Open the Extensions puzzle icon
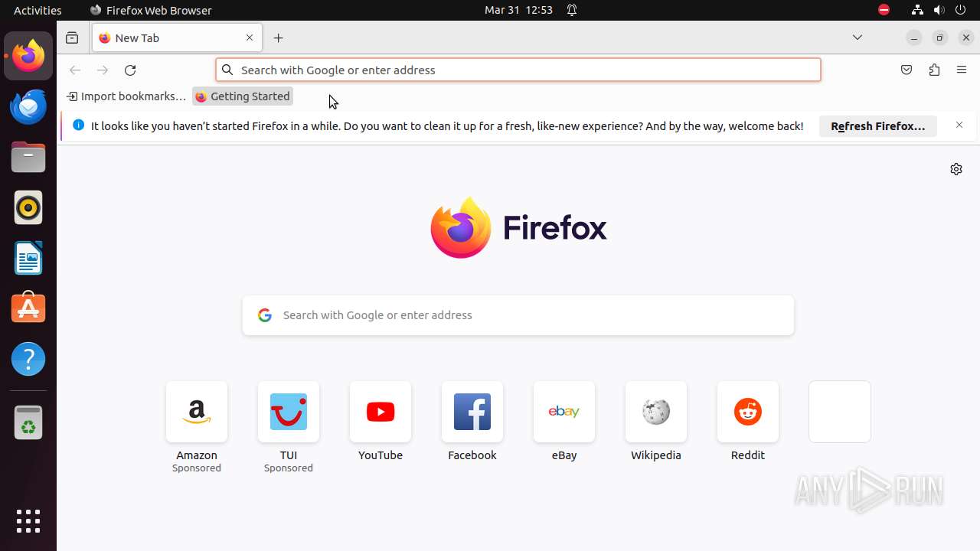Image resolution: width=980 pixels, height=551 pixels. point(934,70)
